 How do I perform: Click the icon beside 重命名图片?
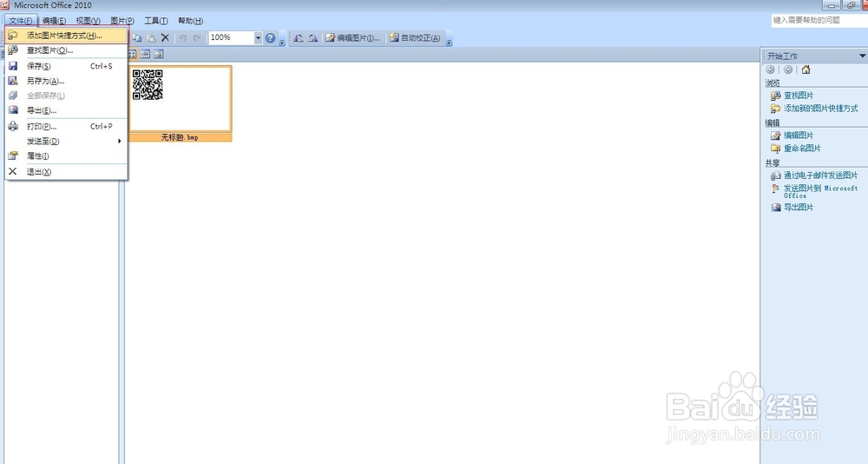click(x=775, y=149)
